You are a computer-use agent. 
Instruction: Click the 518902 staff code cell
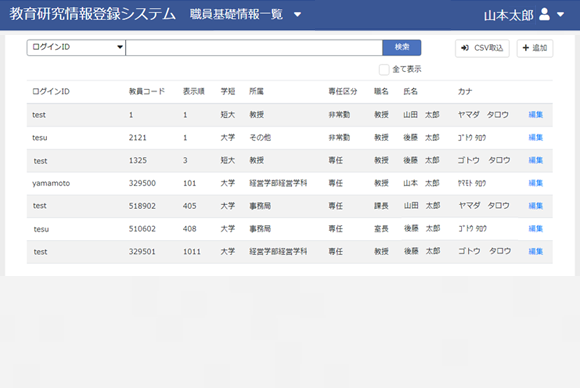coord(142,206)
